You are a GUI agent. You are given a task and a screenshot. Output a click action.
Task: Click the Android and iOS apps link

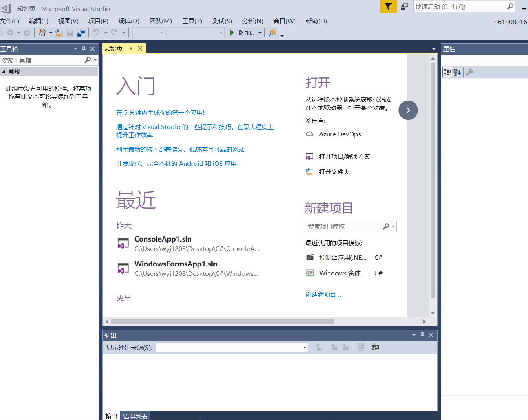coord(176,163)
